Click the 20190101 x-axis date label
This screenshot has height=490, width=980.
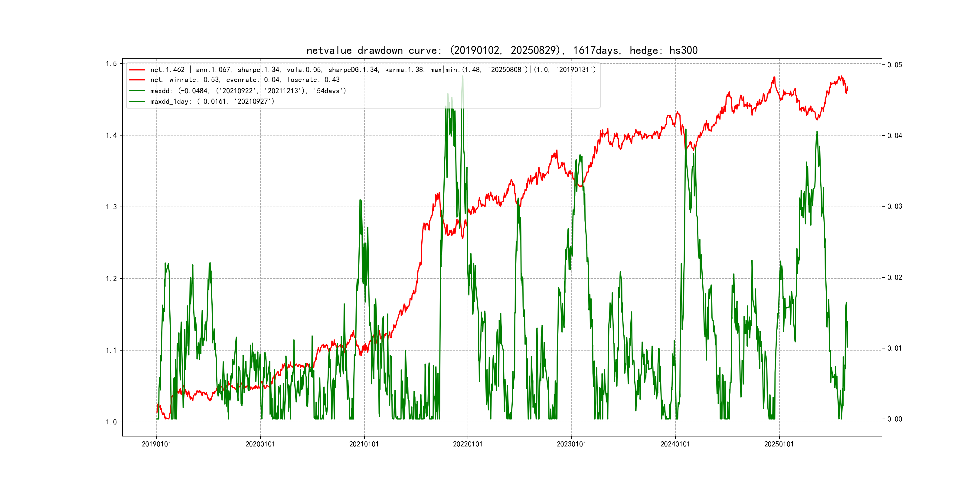click(x=156, y=444)
